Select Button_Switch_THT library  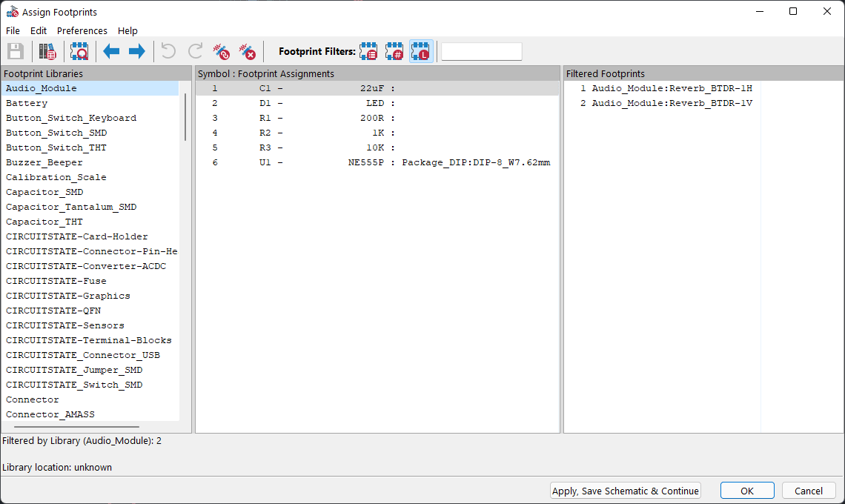click(x=90, y=147)
